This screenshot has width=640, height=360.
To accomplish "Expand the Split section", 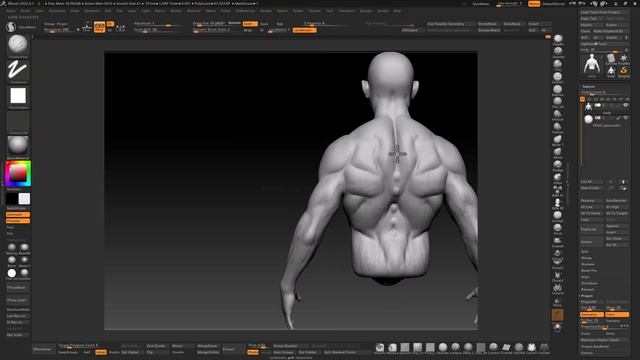I will tap(585, 251).
